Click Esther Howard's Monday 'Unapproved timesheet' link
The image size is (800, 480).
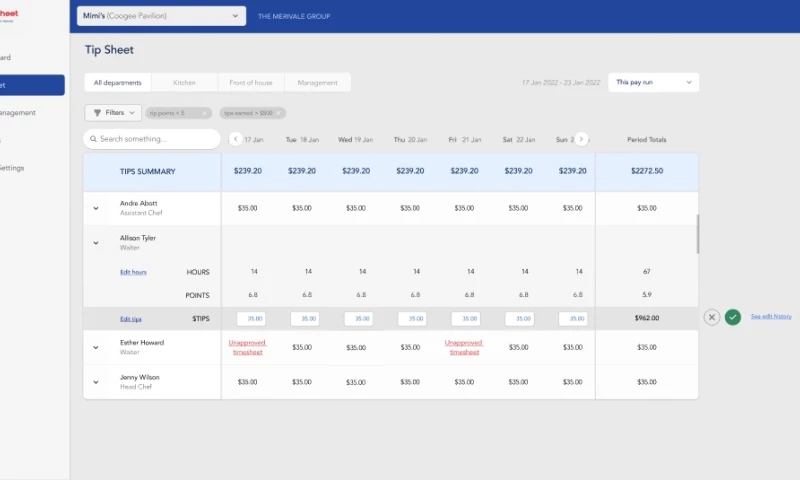(247, 347)
